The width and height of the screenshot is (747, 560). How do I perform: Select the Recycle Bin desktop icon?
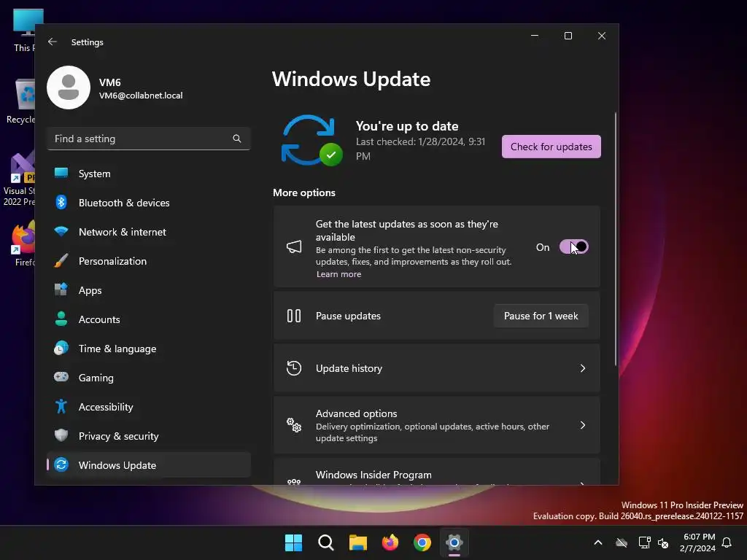tap(21, 101)
